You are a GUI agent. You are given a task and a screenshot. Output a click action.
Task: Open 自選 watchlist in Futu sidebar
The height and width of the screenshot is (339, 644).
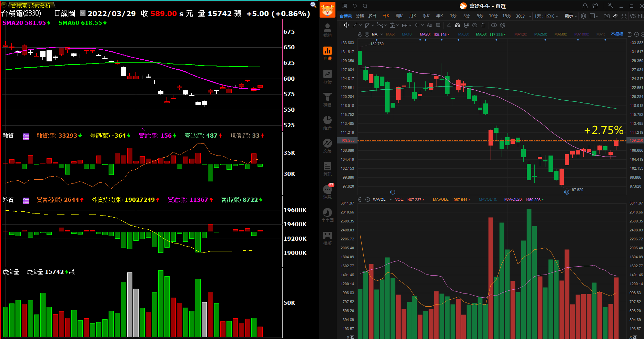click(327, 53)
